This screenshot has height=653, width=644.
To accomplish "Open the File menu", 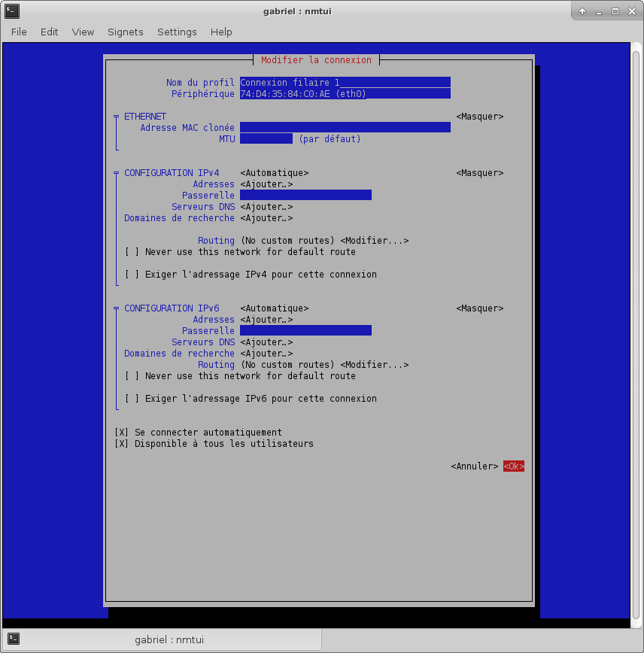I will 19,32.
